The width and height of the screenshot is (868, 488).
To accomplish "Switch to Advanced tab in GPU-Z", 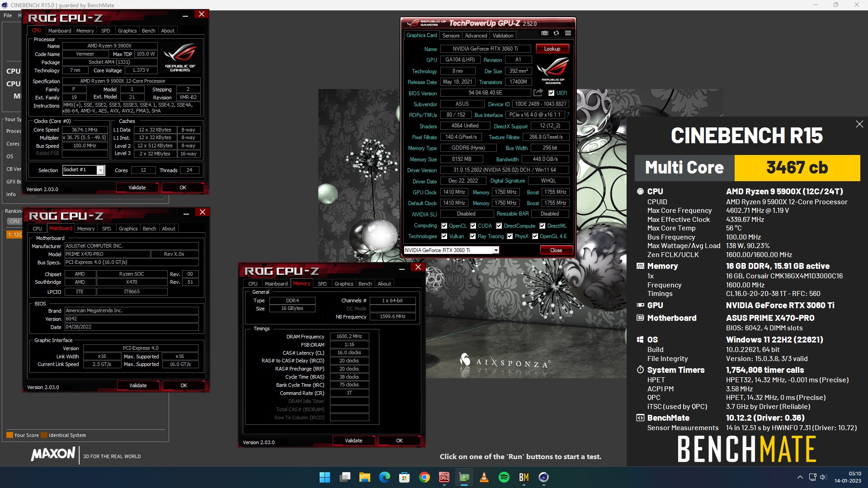I will pyautogui.click(x=476, y=35).
